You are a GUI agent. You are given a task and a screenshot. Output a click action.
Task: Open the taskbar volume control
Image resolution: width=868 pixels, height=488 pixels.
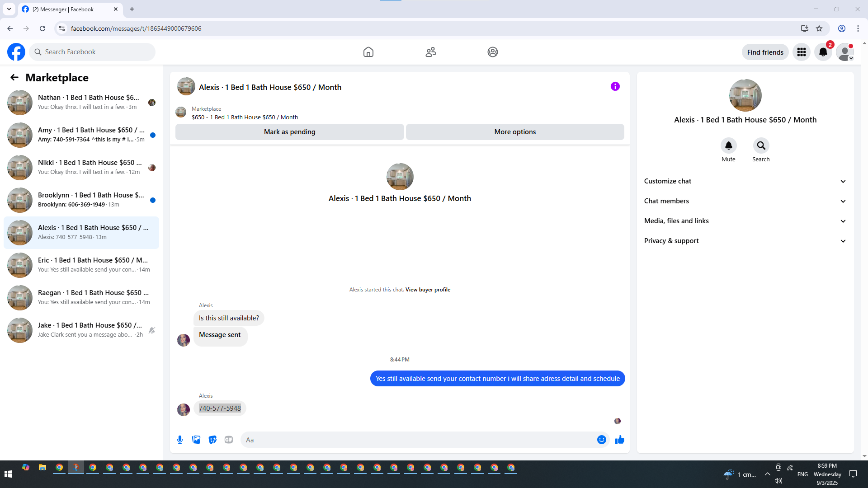(778, 481)
